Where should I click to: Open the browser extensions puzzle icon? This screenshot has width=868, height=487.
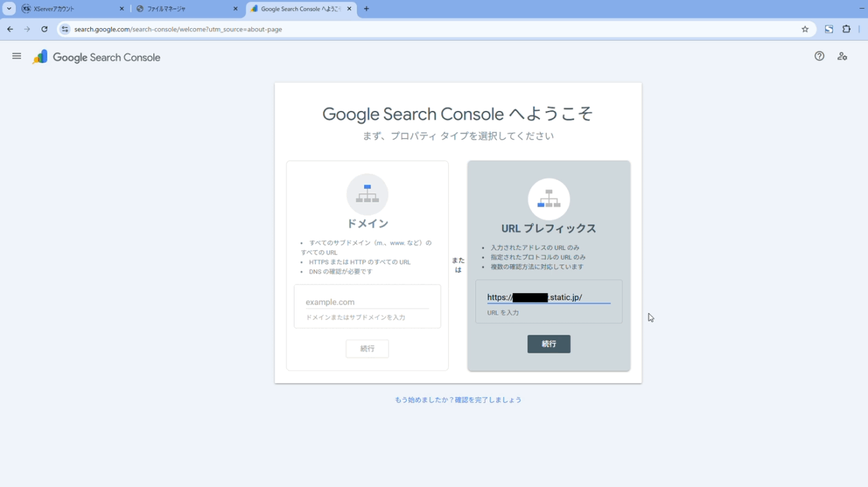click(x=847, y=29)
